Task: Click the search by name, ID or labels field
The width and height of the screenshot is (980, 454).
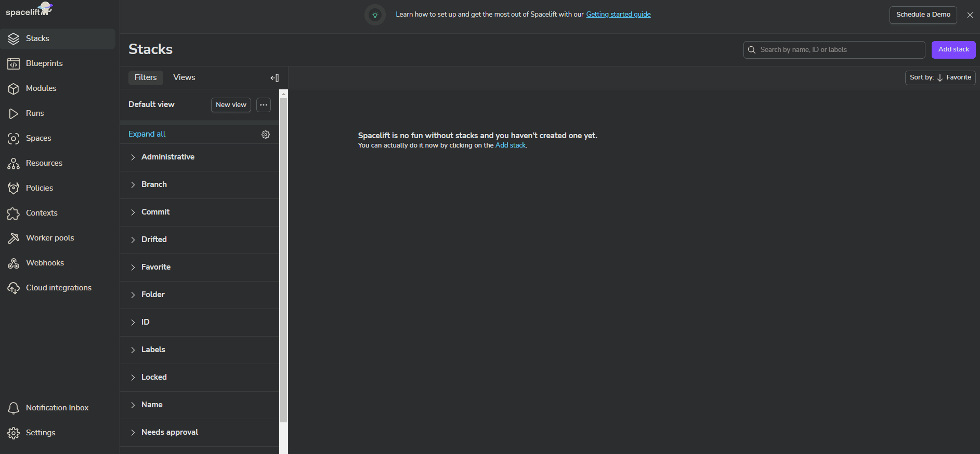Action: tap(834, 50)
